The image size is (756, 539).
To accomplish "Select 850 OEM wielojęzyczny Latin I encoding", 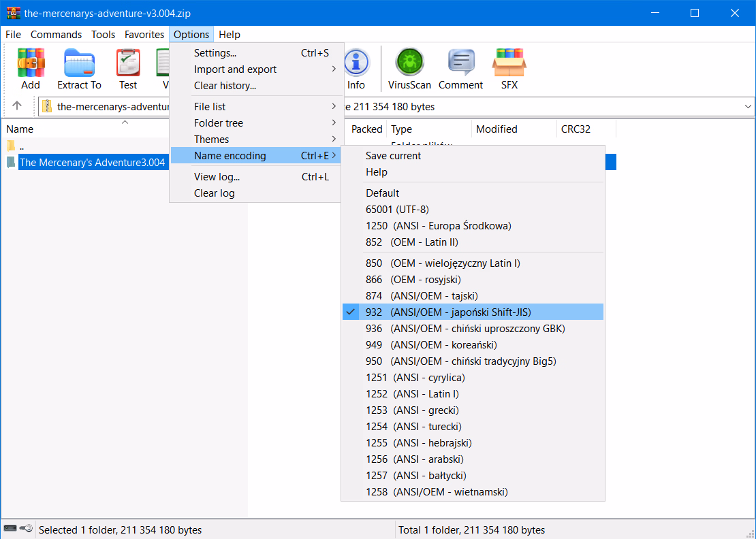I will click(473, 263).
